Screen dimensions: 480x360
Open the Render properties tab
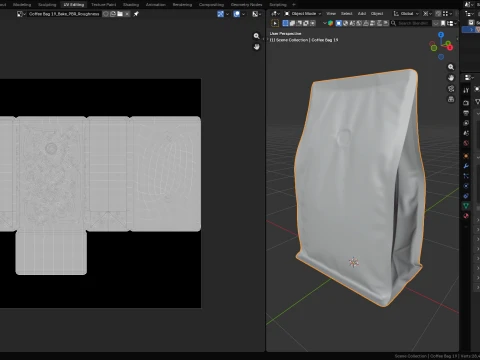point(466,103)
